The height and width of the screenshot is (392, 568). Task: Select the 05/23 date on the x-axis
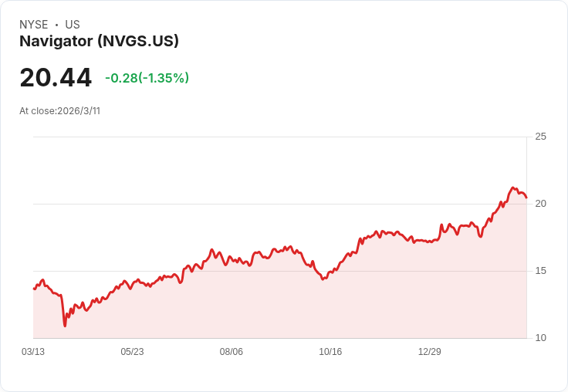[132, 352]
